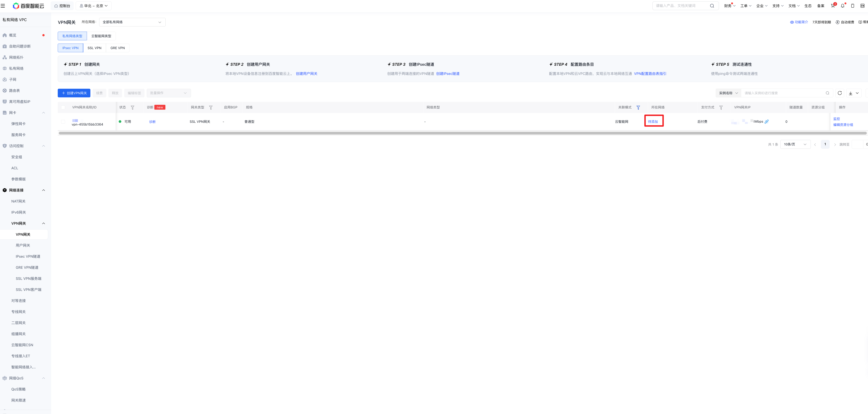
Task: Collapse the 访问控制 sidebar section
Action: (x=43, y=146)
